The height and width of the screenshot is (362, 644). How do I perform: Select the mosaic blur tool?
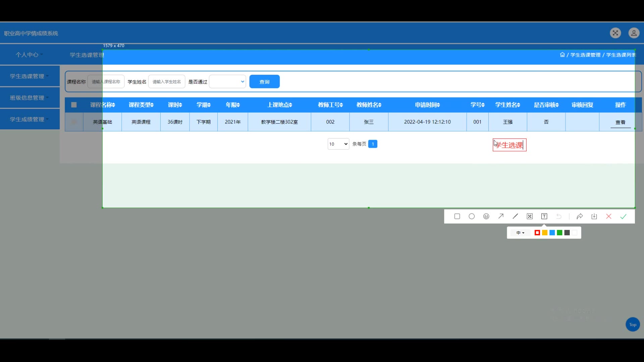point(530,217)
